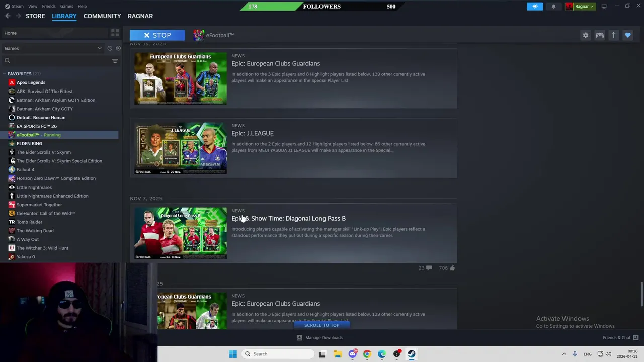Open Microsoft Edge from taskbar
The image size is (644, 362).
(x=382, y=354)
